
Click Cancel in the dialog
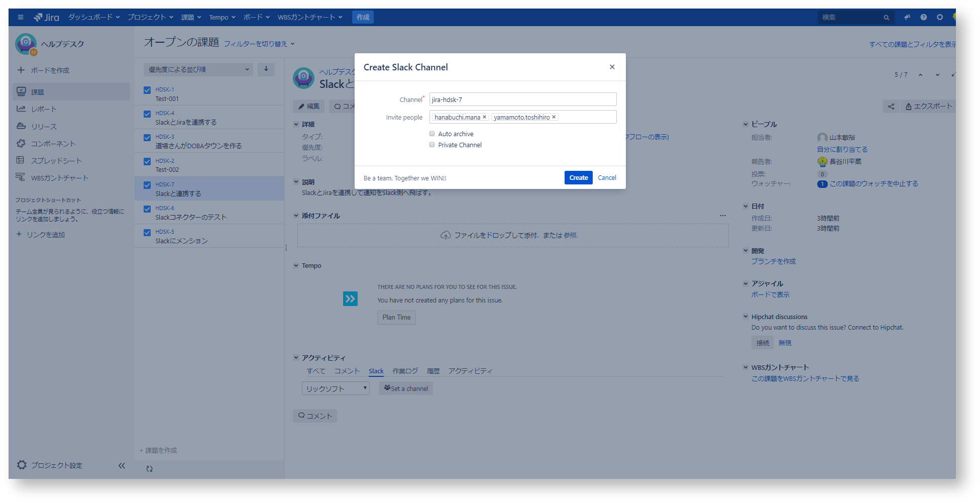(607, 178)
